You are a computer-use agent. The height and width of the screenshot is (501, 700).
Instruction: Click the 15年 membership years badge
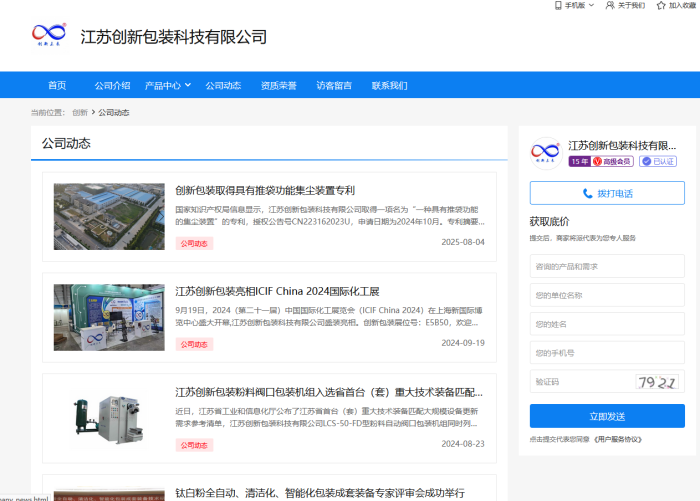coord(579,161)
